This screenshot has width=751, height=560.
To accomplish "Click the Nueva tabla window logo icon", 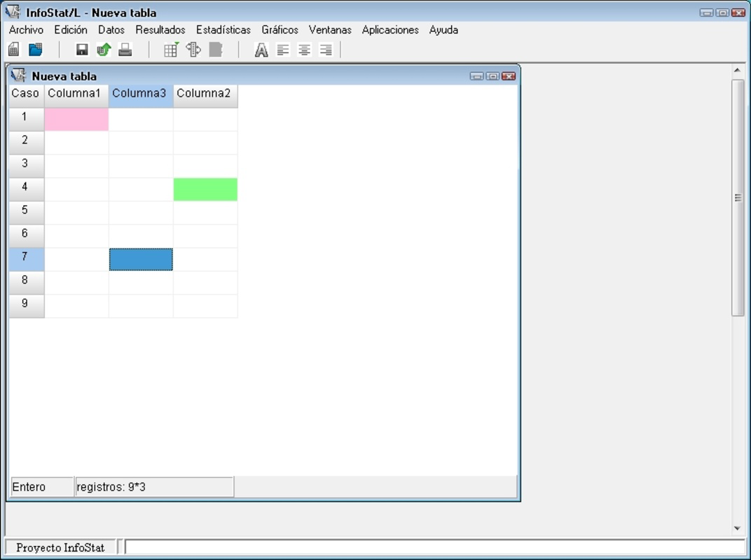I will (x=18, y=75).
